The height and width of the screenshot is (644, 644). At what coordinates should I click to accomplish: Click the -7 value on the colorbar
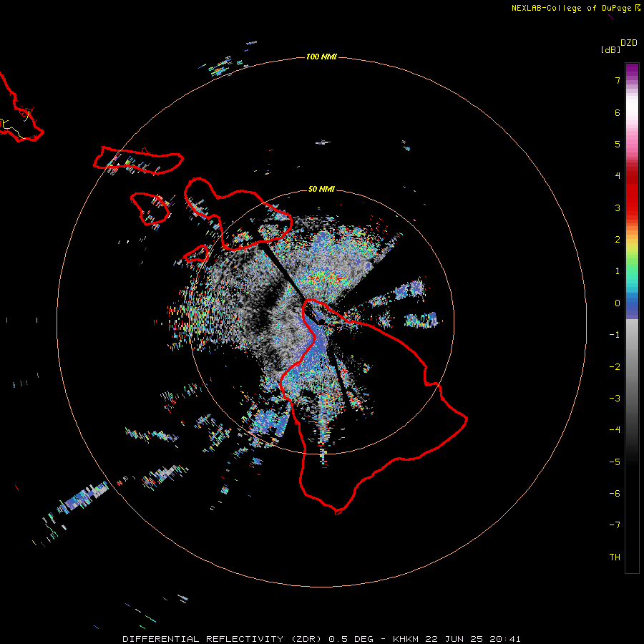coord(615,525)
